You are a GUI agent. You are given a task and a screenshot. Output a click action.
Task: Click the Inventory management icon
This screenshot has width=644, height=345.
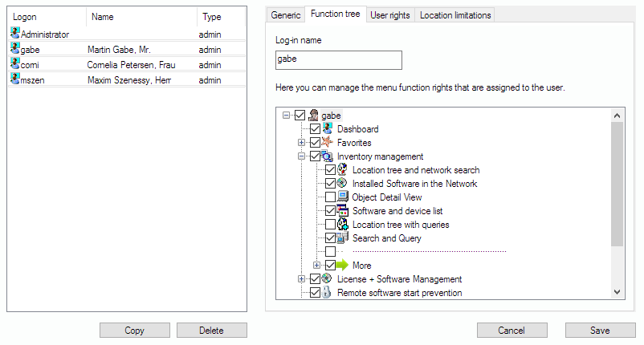click(327, 156)
